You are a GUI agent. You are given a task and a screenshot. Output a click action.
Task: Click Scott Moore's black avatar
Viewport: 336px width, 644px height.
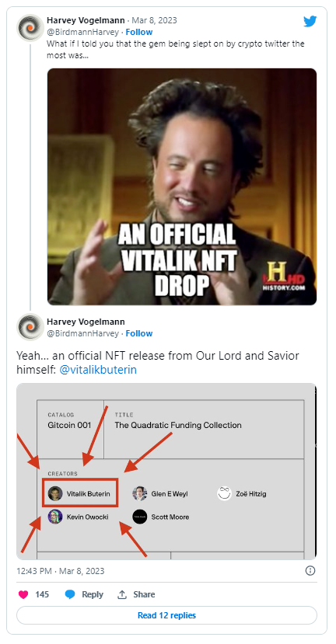click(x=140, y=517)
